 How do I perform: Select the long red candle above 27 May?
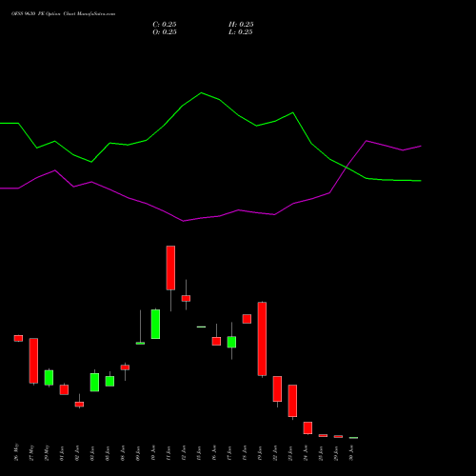pos(33,361)
